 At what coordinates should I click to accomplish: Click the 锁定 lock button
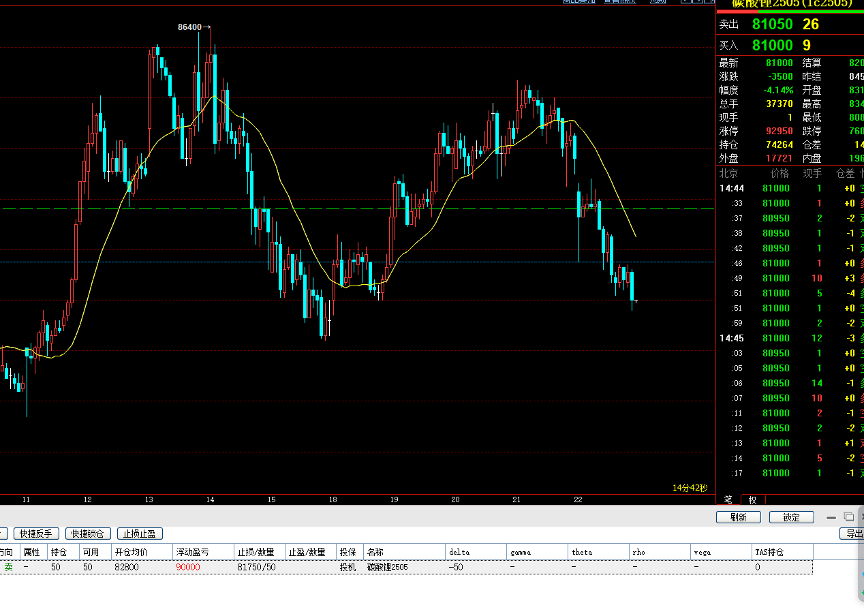pos(791,517)
